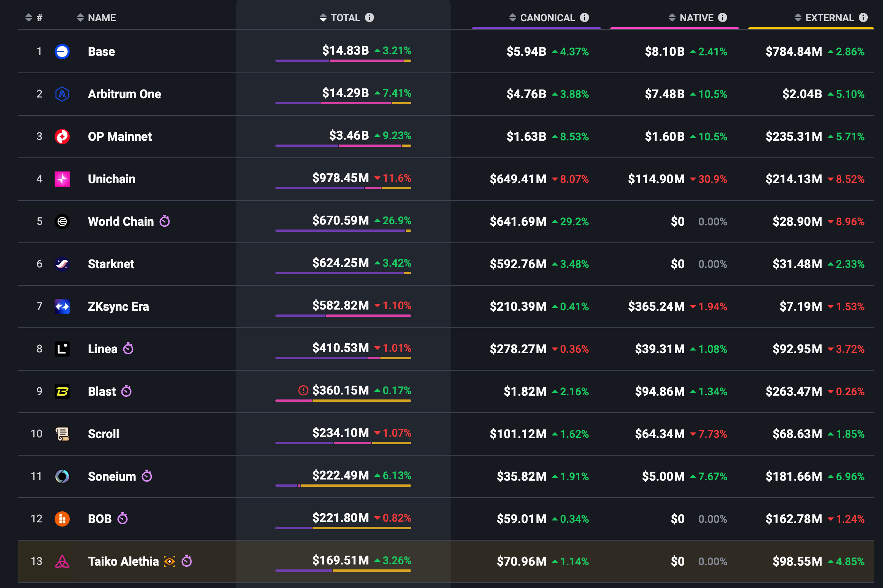883x588 pixels.
Task: Click the ZKsync Era logo icon
Action: click(62, 307)
